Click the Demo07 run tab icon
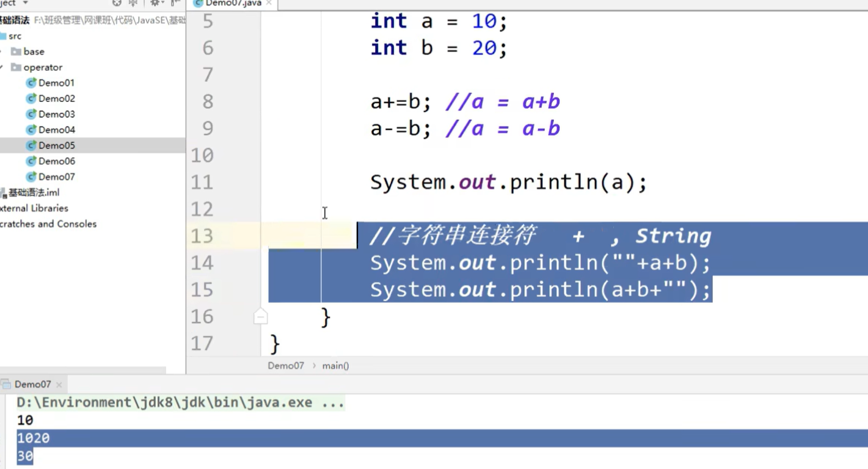Screen dimensions: 868x469 click(x=6, y=384)
